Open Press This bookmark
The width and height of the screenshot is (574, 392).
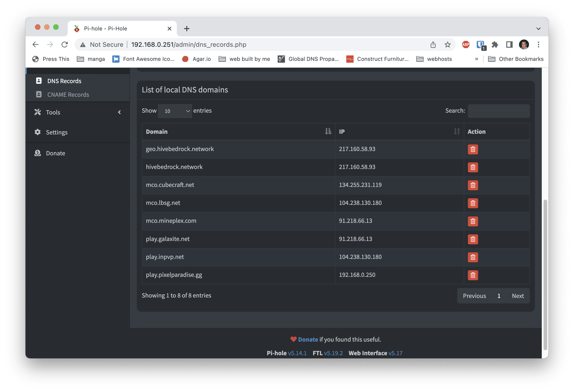51,59
